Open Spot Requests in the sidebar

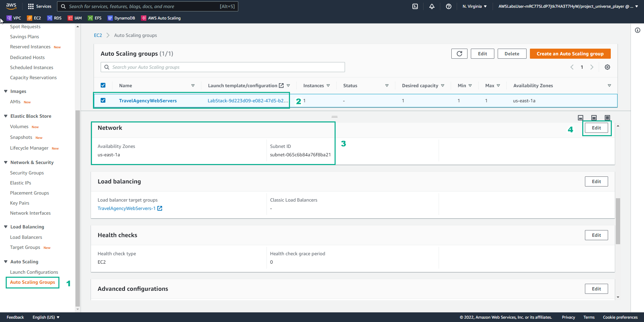[x=25, y=26]
